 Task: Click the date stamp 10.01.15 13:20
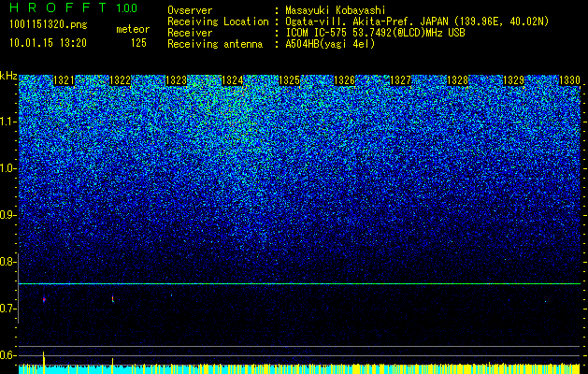pos(48,43)
